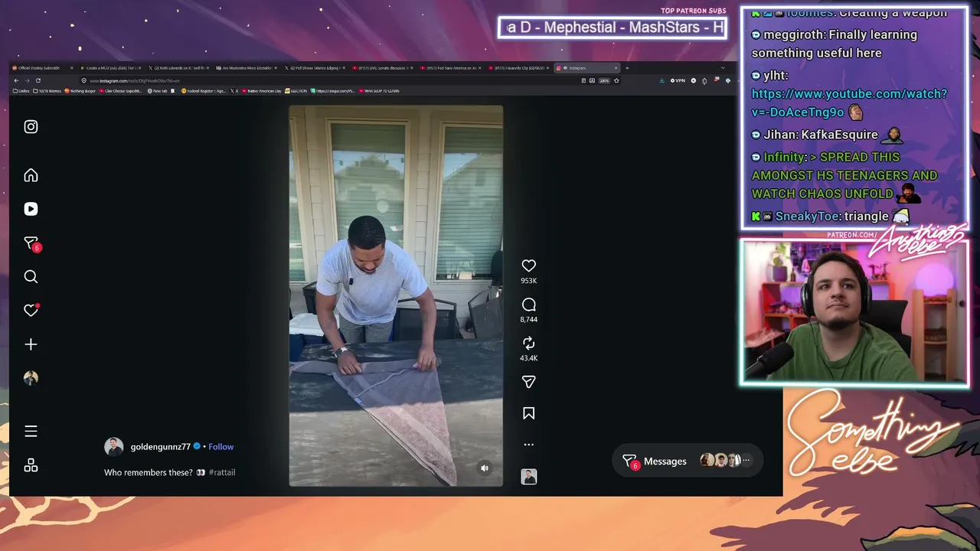980x551 pixels.
Task: Open the YouTube link in chat
Action: click(x=849, y=103)
